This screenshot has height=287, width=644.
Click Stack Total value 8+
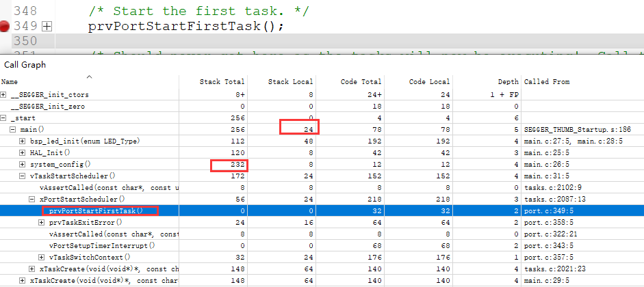[x=239, y=95]
